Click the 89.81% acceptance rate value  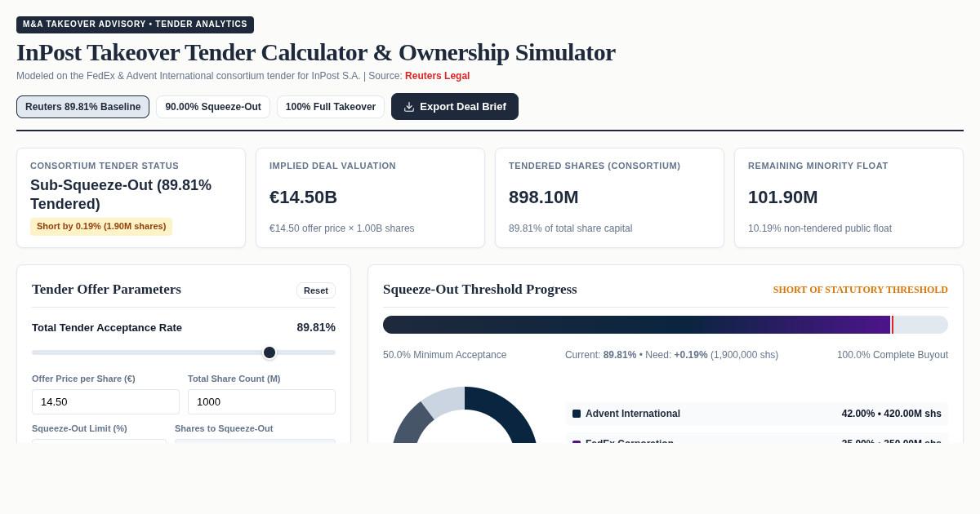click(316, 327)
